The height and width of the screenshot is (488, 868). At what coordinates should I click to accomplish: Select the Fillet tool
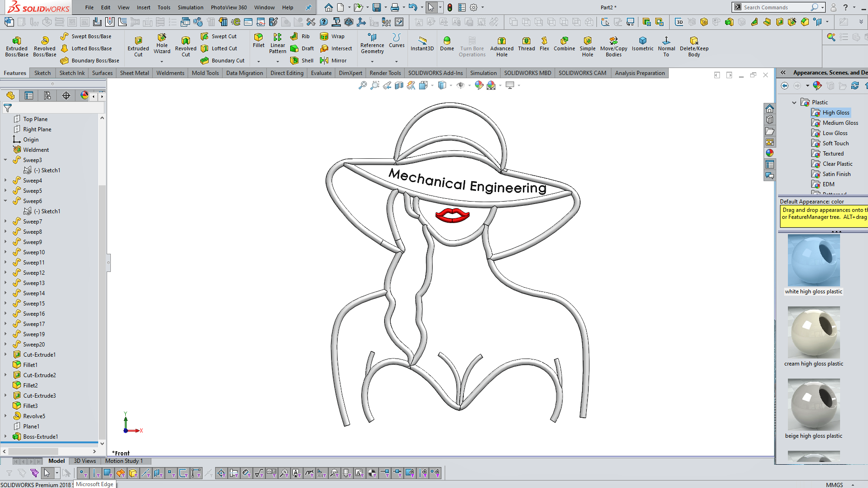pyautogui.click(x=258, y=40)
